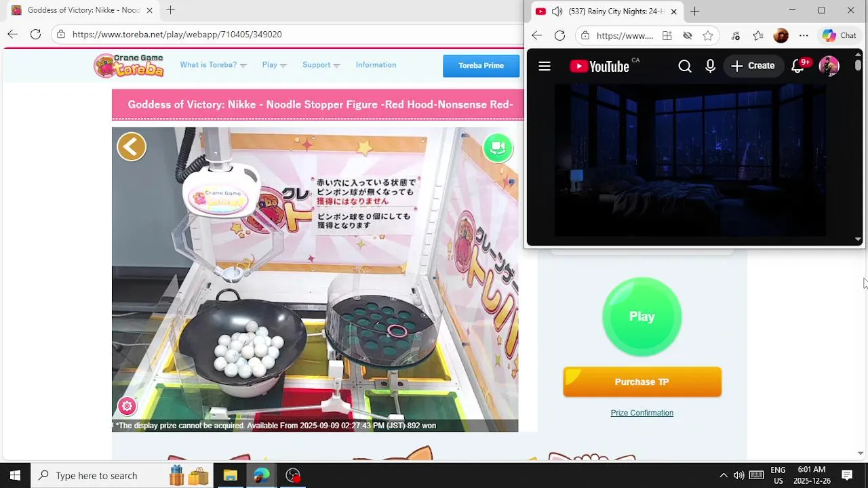Click YouTube window address bar URL

point(625,35)
